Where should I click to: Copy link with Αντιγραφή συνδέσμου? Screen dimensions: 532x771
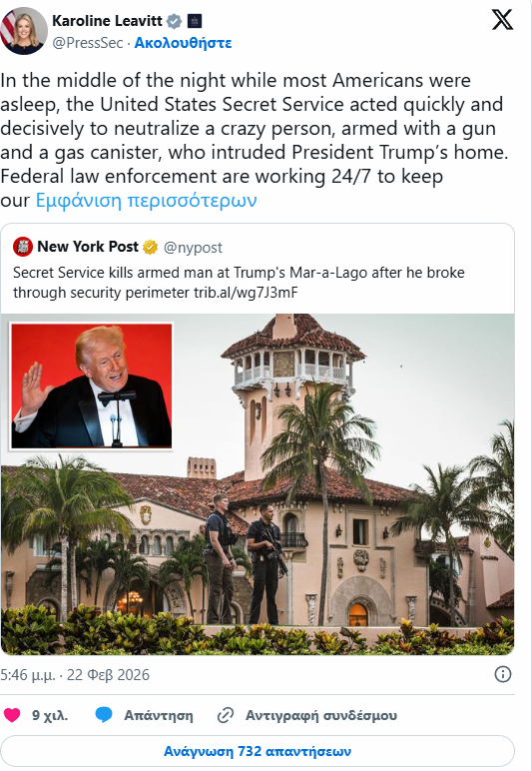(x=307, y=715)
